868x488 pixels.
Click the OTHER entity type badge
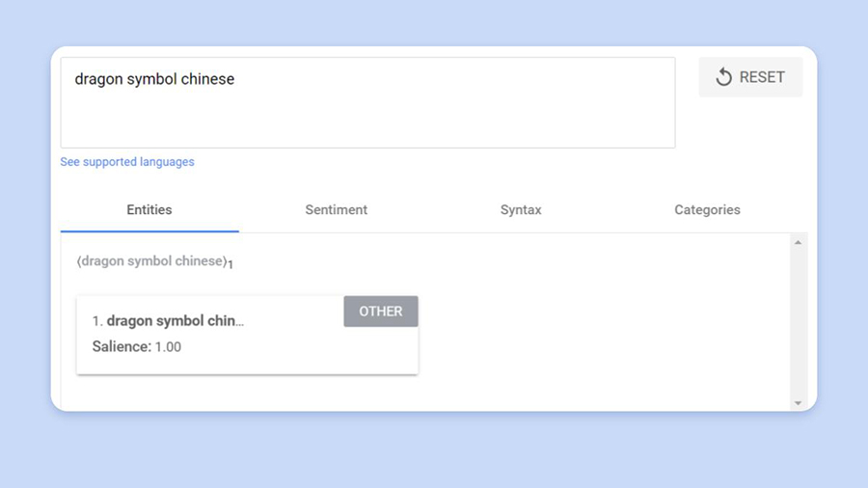click(x=381, y=312)
